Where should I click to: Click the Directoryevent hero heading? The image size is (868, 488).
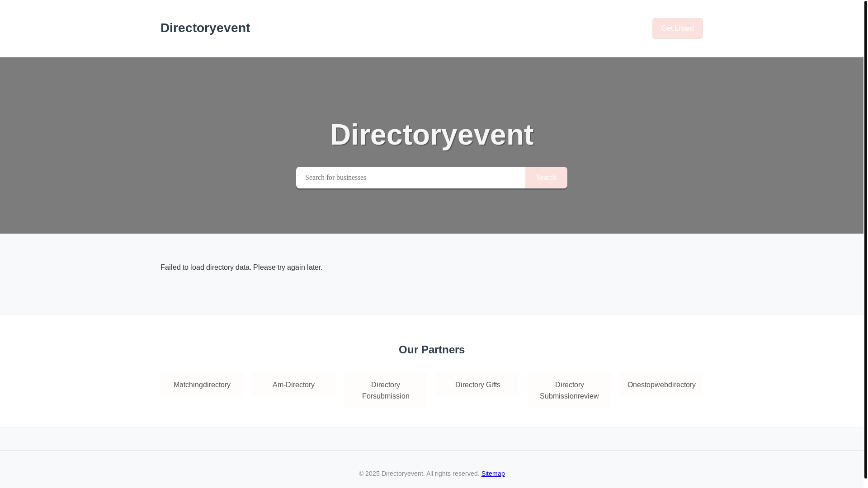point(432,135)
